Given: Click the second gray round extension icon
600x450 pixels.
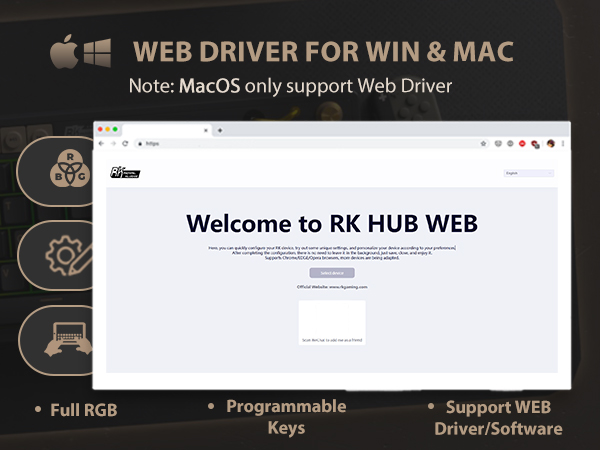Looking at the screenshot, I should pyautogui.click(x=510, y=143).
